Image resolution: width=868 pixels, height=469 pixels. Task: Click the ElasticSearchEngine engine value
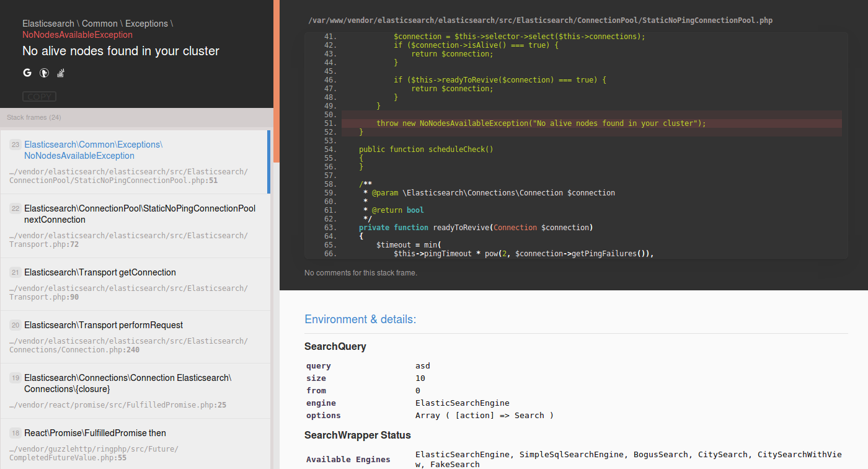tap(463, 403)
